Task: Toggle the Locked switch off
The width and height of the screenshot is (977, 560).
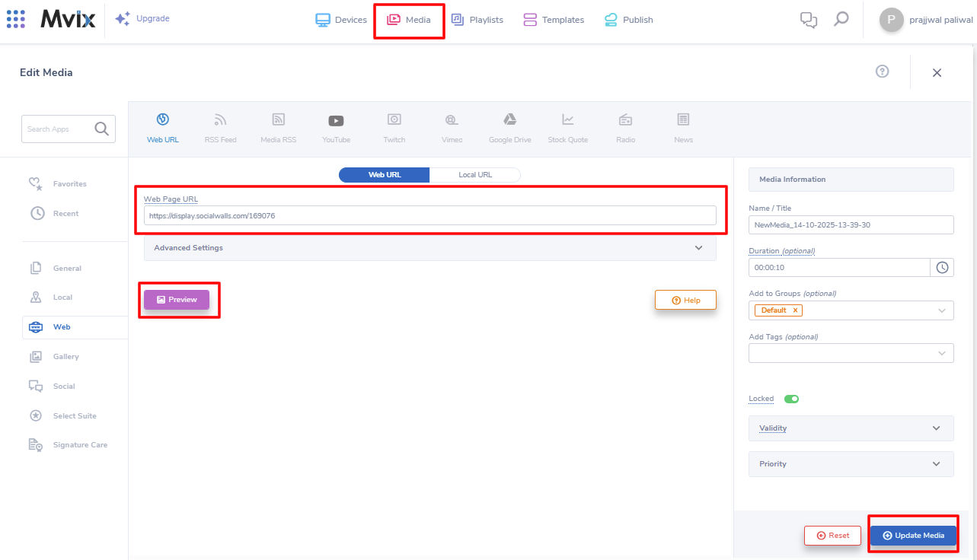Action: 791,399
